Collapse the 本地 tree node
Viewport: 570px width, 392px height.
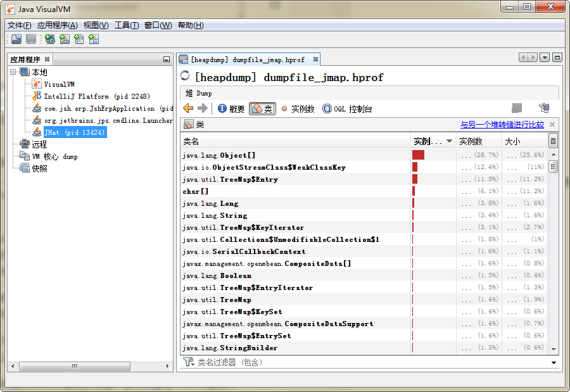(13, 72)
